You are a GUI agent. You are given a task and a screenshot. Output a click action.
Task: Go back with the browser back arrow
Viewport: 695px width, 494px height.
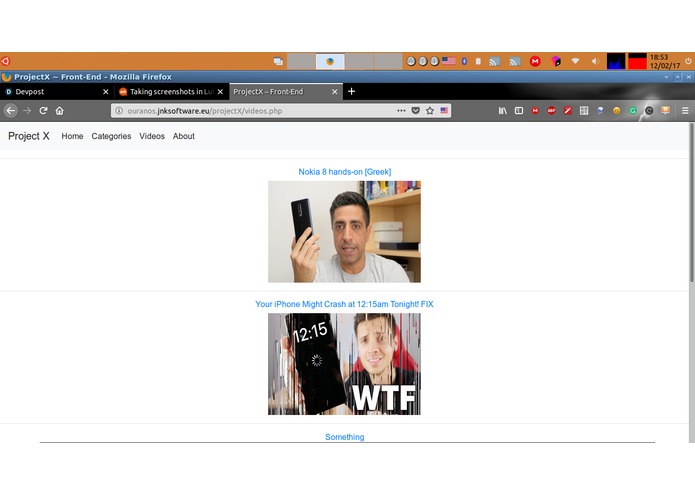pos(11,111)
